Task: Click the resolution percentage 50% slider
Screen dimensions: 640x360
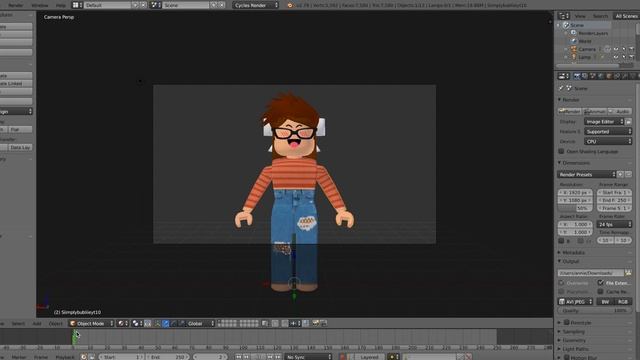Action: pos(575,208)
